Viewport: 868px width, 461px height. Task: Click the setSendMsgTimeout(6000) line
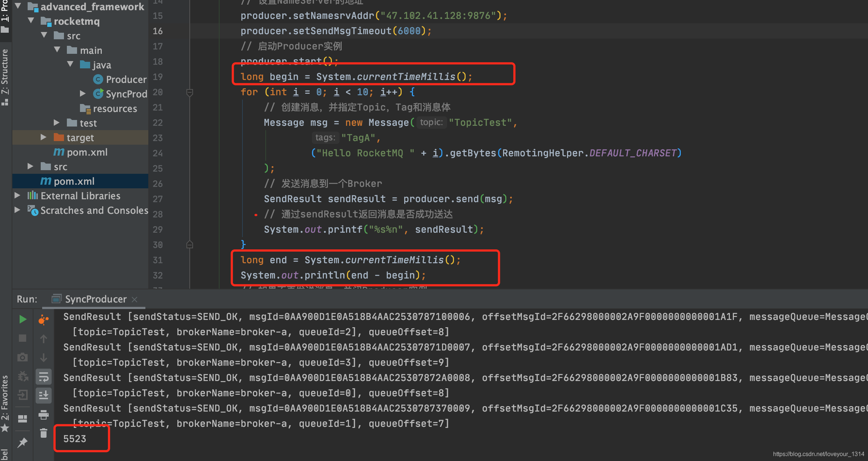(336, 31)
